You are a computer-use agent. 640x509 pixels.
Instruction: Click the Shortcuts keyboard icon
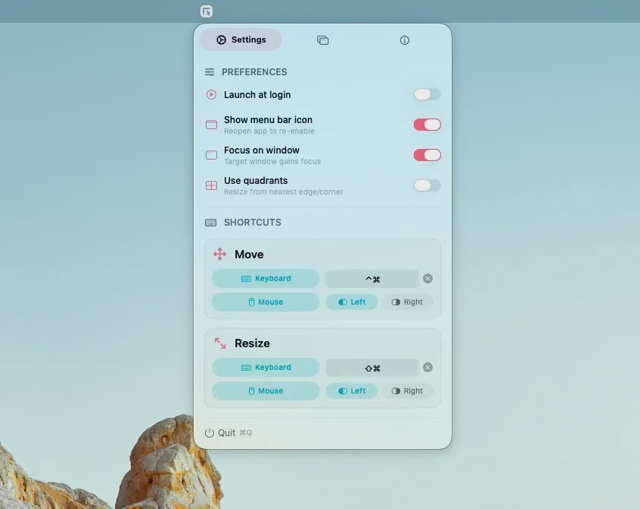[211, 222]
